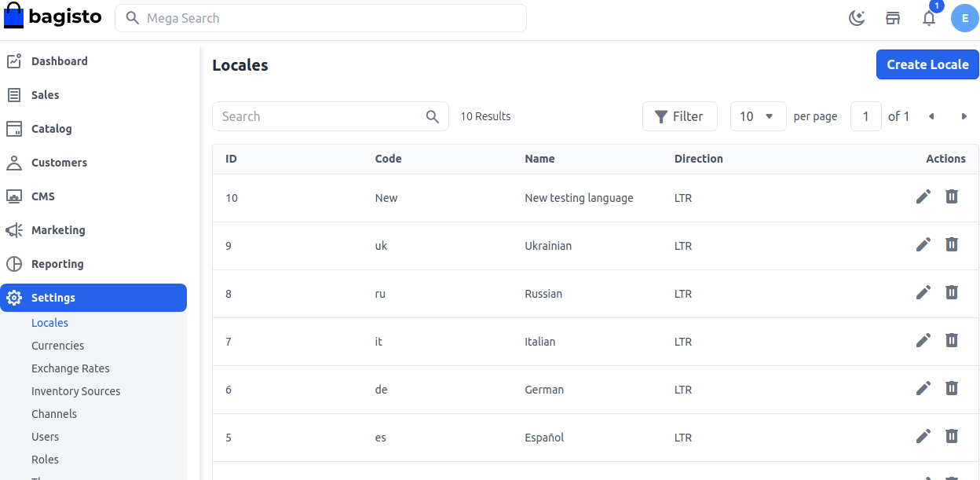Go to next page arrow

point(964,116)
